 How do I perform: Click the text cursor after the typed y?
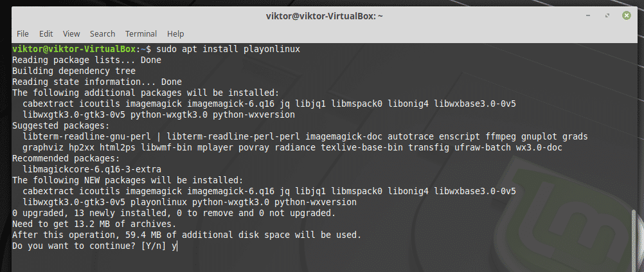point(176,246)
